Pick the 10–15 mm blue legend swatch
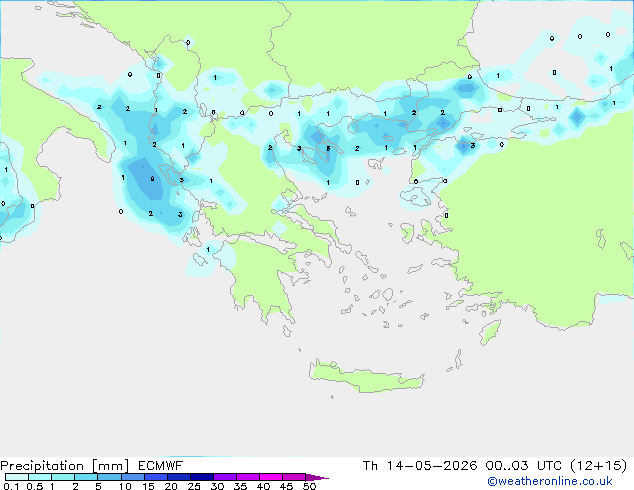Screen dimensions: 634x490 (x=132, y=477)
